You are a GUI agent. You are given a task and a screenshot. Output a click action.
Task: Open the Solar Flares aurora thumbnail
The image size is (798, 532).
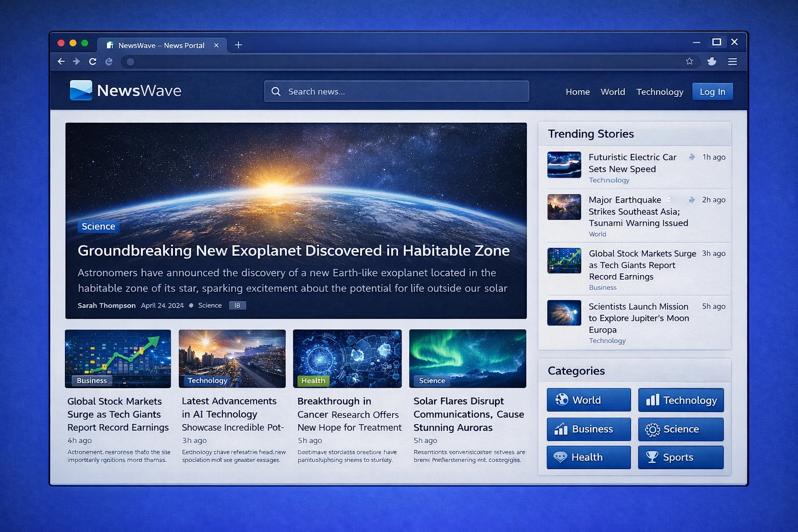pos(468,358)
